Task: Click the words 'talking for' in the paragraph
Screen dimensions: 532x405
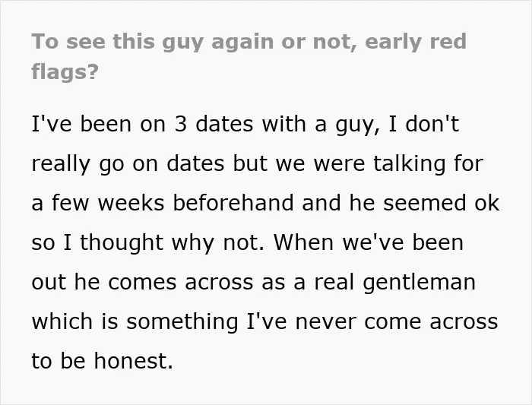Action: (428, 163)
